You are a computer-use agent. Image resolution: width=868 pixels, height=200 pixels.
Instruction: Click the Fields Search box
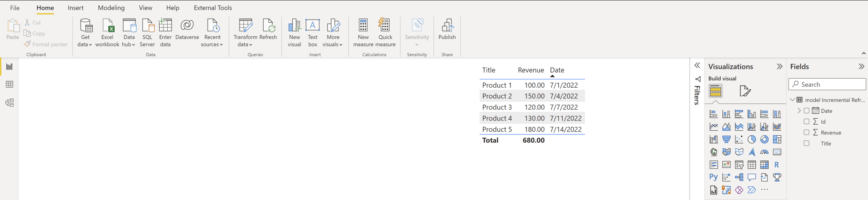click(x=827, y=84)
